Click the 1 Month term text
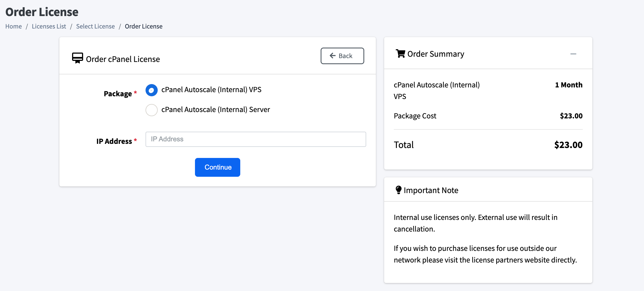The image size is (644, 291). 569,85
